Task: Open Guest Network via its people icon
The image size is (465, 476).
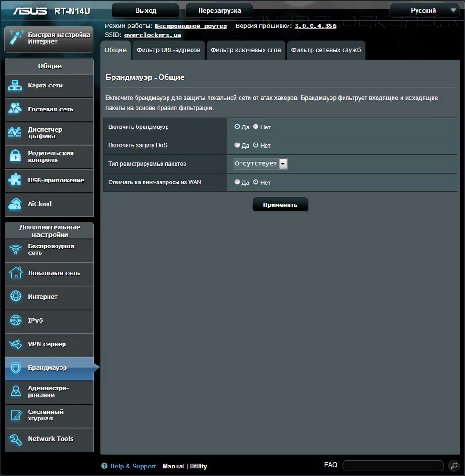Action: [16, 109]
